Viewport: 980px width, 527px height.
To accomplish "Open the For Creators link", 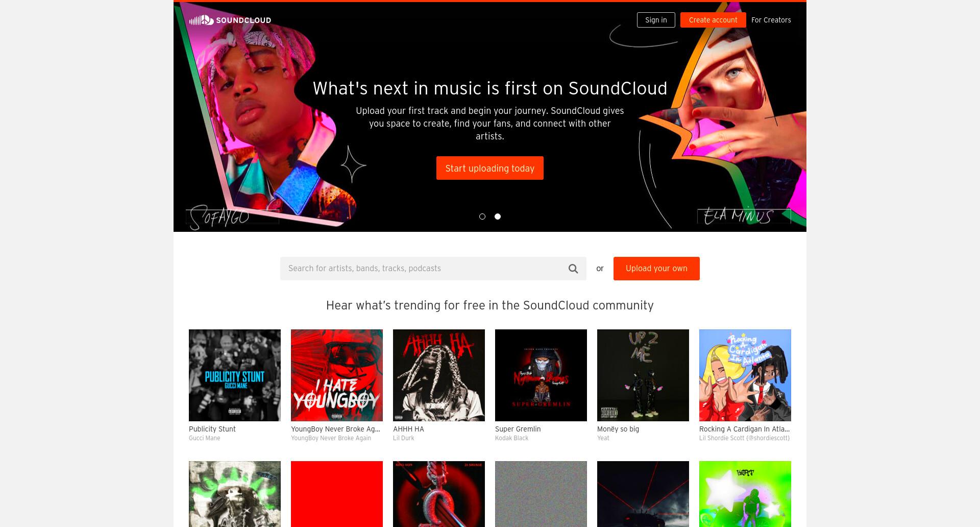I will tap(771, 20).
